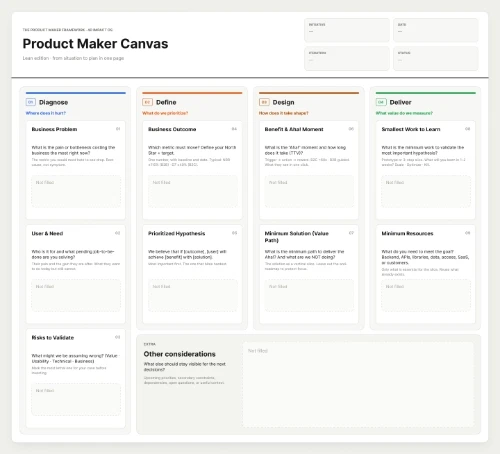Click the 'What value do we measure?' subtitle

(x=404, y=113)
